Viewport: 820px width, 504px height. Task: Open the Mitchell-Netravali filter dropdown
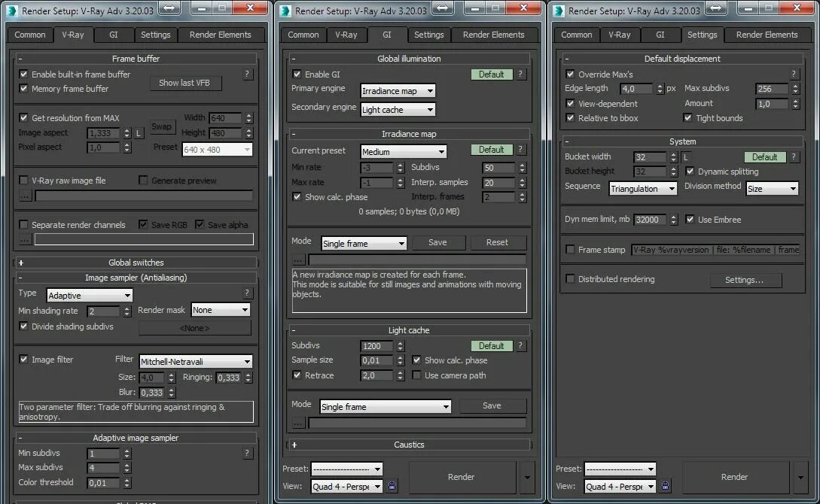point(196,361)
